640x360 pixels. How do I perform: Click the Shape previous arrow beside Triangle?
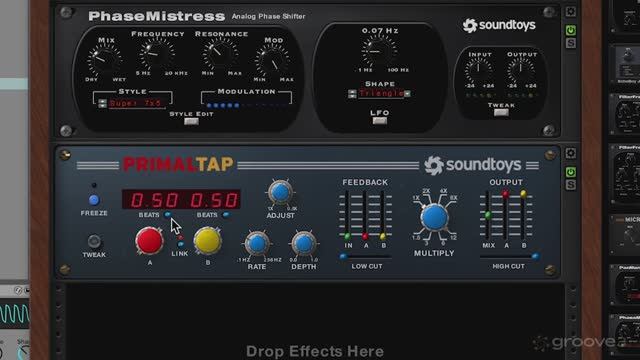352,94
